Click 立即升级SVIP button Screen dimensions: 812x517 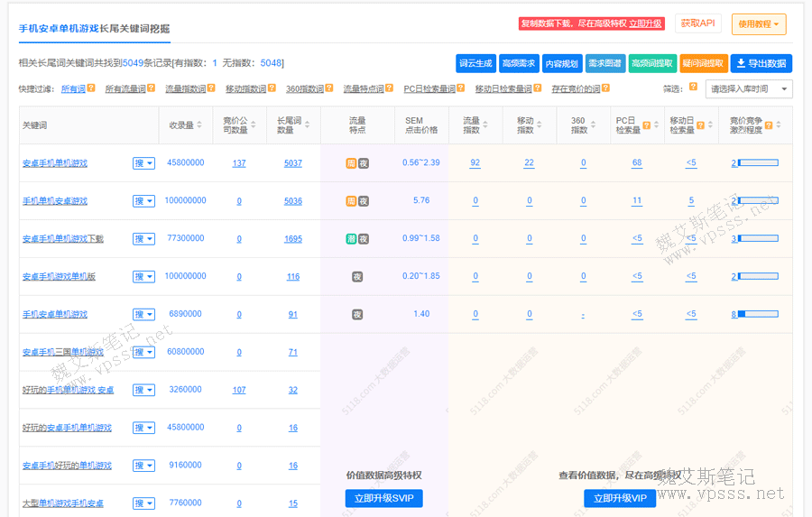click(384, 498)
